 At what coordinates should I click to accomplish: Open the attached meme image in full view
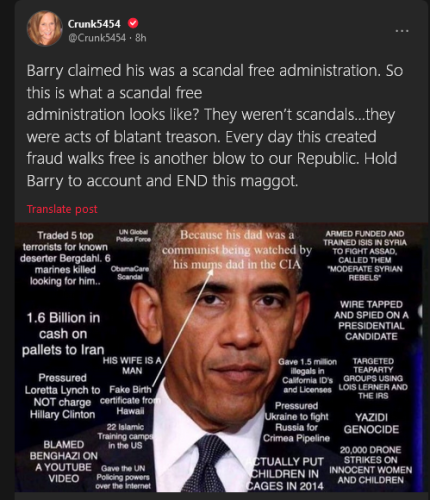[221, 357]
